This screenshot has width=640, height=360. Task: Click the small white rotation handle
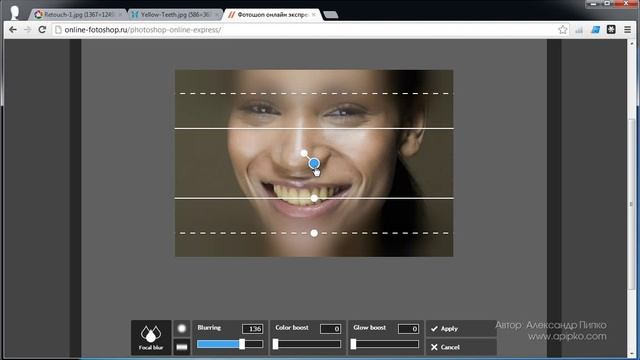pos(304,153)
